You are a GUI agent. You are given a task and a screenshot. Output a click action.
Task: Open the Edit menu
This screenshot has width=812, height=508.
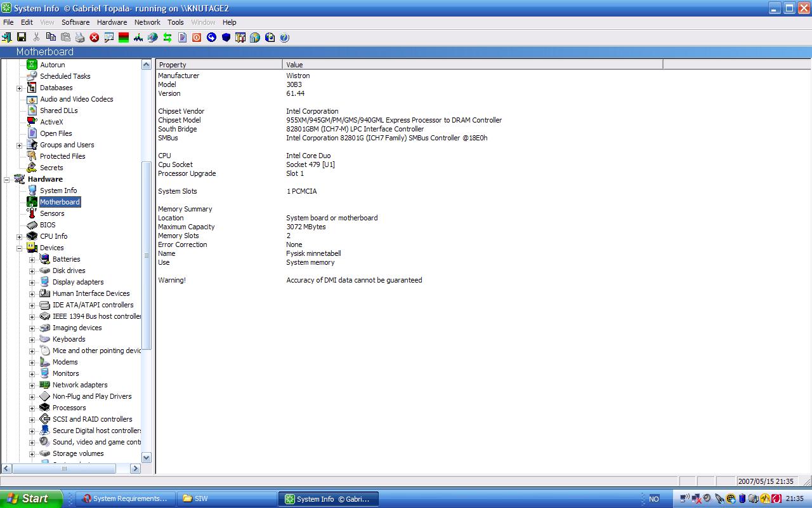[27, 22]
